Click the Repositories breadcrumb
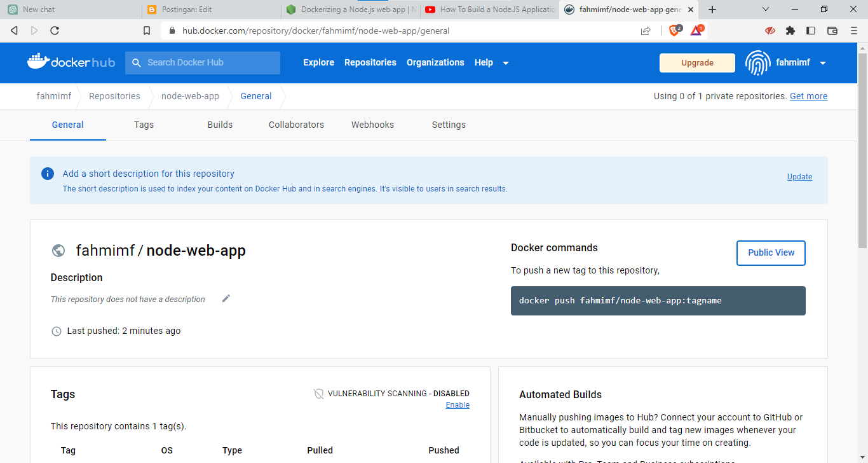 114,96
